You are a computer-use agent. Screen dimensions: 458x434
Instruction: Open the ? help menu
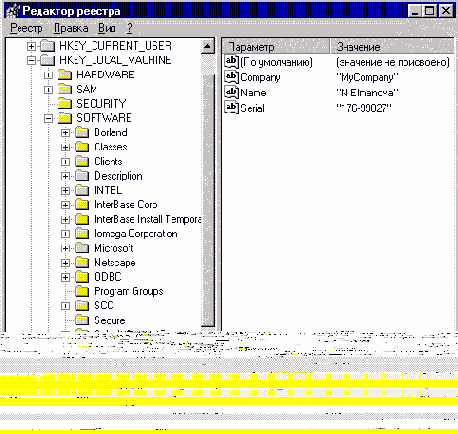[130, 28]
